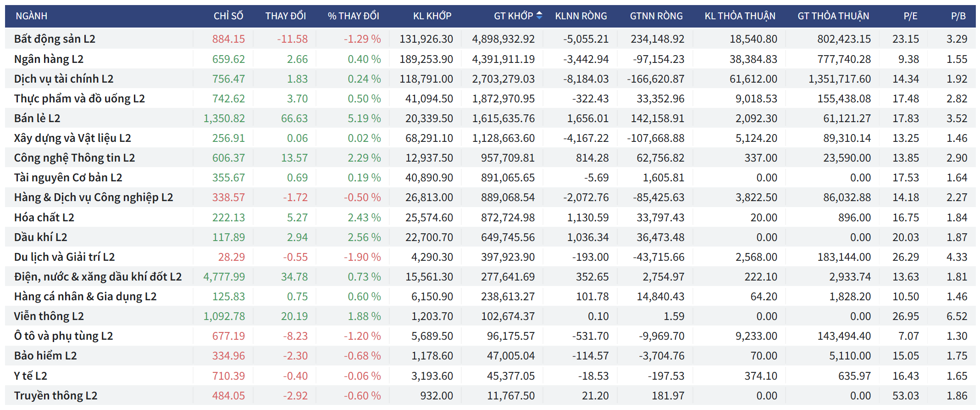Open the Bất động sản L2 sector
The image size is (980, 410).
(55, 39)
